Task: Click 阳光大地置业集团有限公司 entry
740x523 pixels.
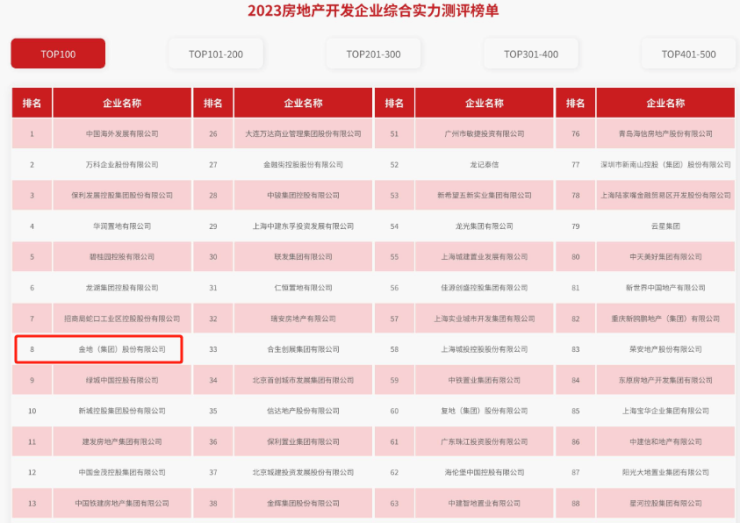Action: coord(666,472)
